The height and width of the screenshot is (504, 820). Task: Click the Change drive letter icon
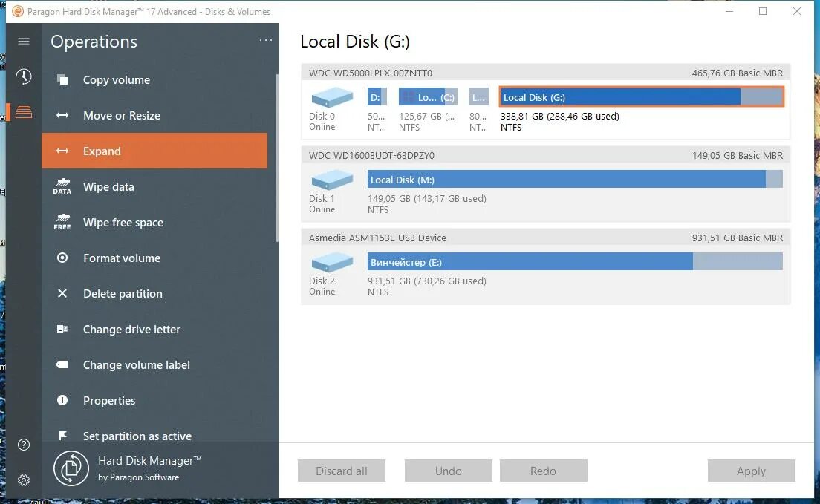62,329
